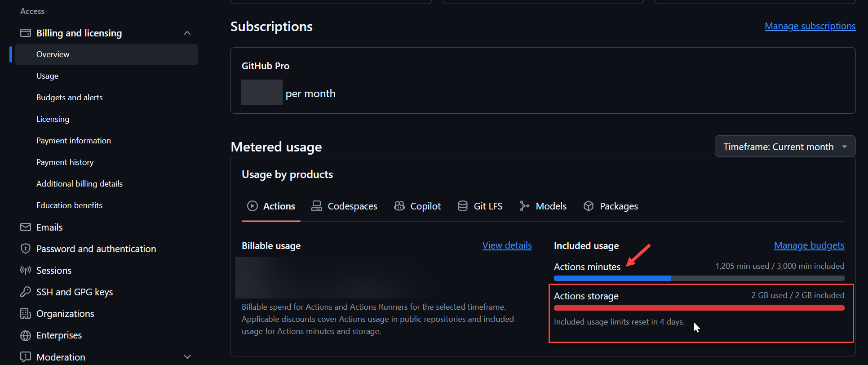Viewport: 868px width, 365px height.
Task: Click the Moderation report icon
Action: click(26, 357)
